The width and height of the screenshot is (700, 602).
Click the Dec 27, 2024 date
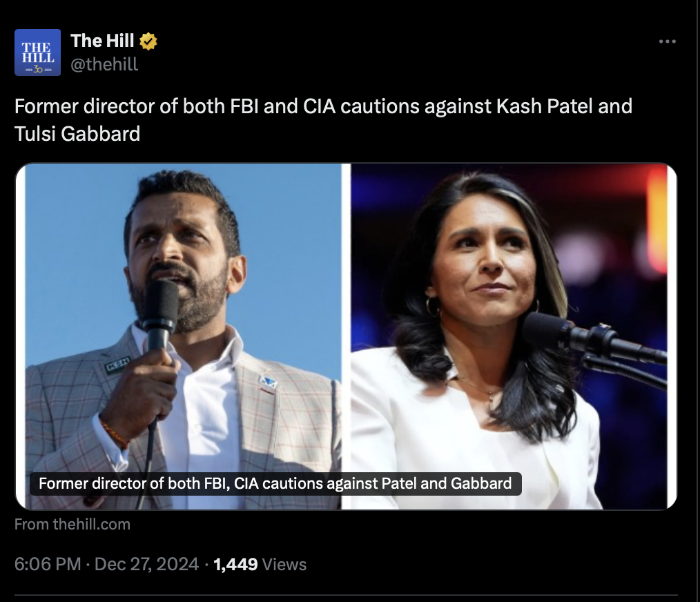coord(146,564)
